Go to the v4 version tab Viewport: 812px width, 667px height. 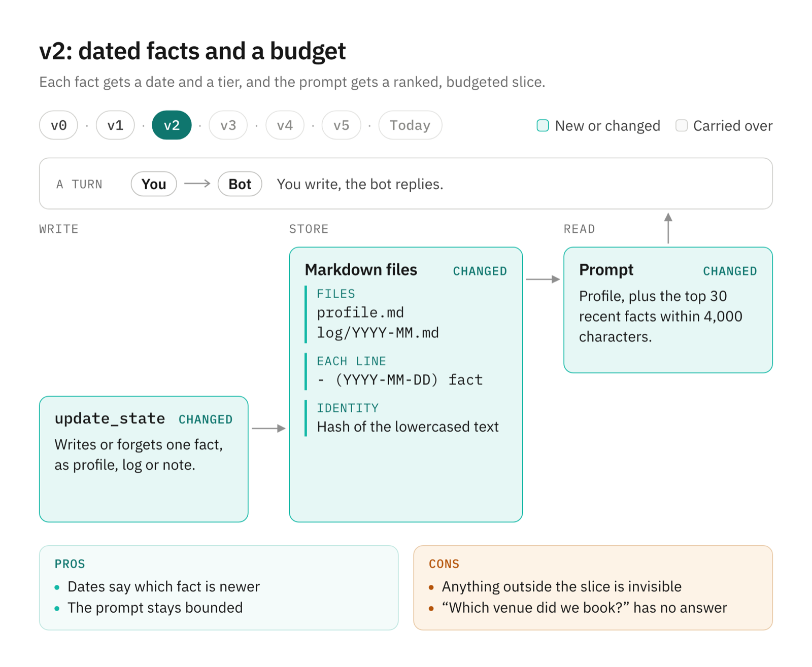(x=285, y=125)
